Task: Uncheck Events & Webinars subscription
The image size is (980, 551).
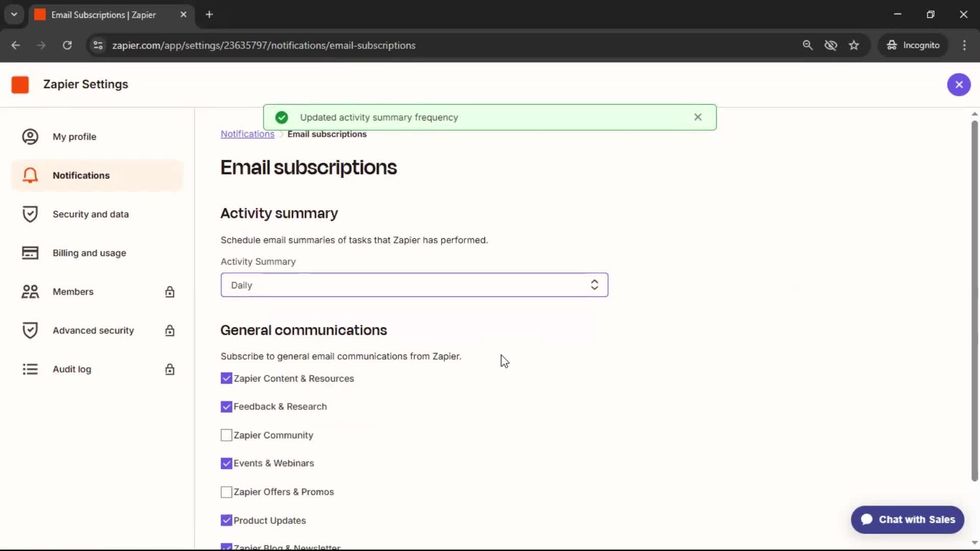Action: click(226, 464)
